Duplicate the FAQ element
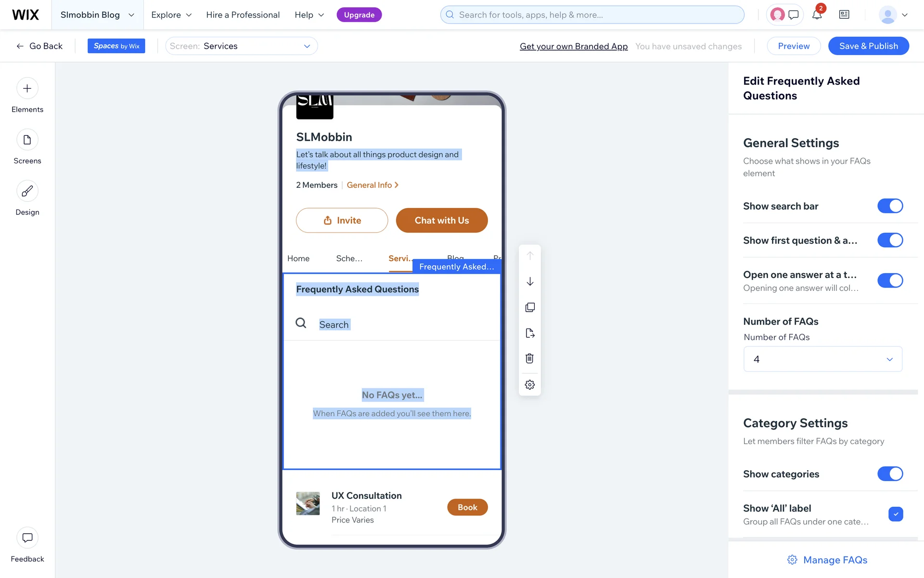This screenshot has height=578, width=924. [530, 307]
